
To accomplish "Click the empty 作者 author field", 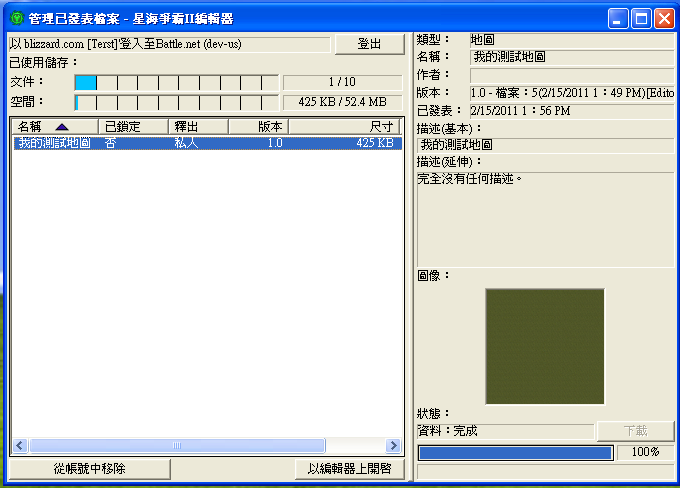I will 572,75.
